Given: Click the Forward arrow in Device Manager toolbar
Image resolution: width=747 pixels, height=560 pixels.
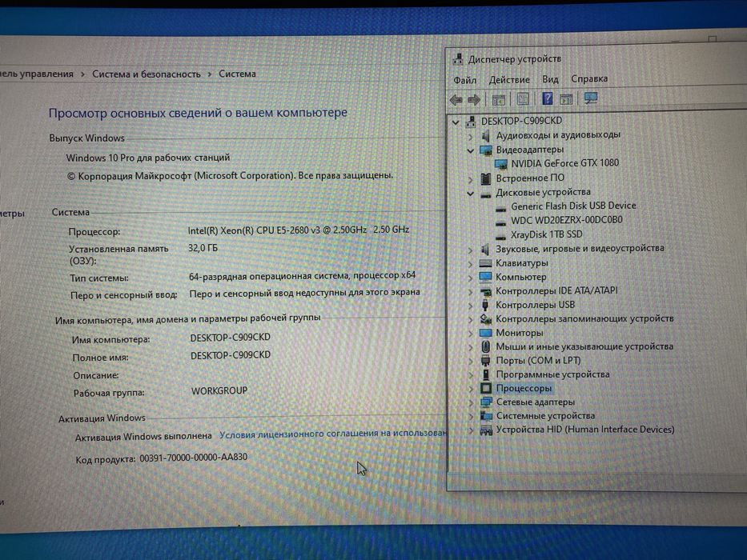Looking at the screenshot, I should click(473, 100).
